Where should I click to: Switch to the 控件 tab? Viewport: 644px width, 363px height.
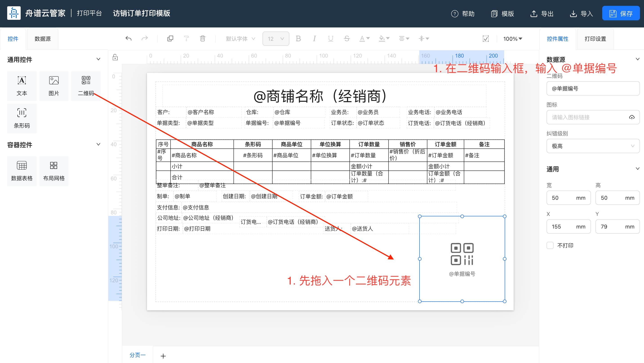point(13,39)
